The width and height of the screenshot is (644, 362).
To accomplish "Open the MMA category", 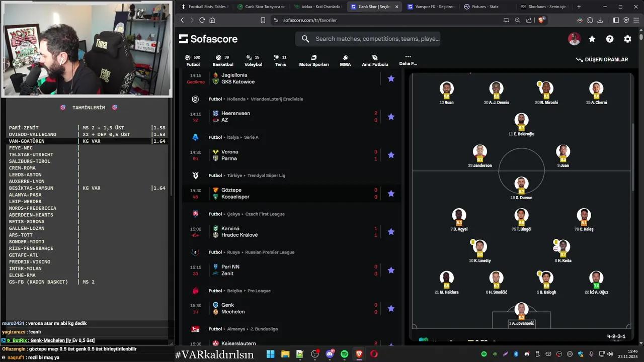I will point(345,61).
